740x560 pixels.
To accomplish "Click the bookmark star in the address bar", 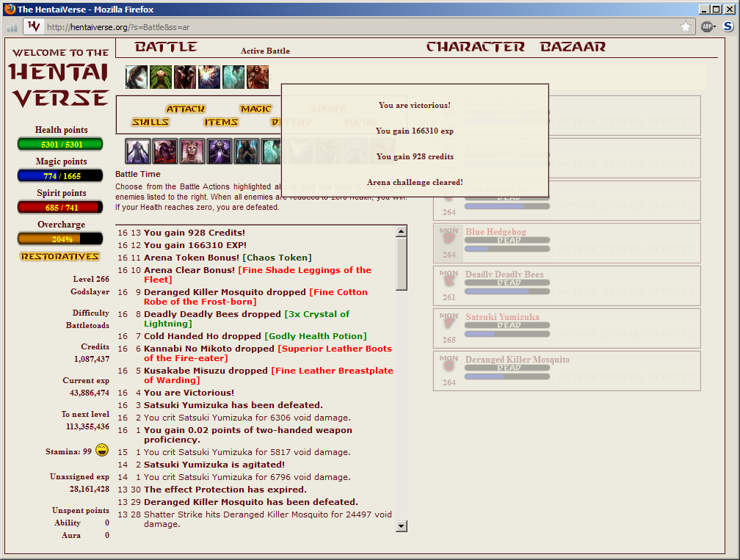I will [686, 27].
